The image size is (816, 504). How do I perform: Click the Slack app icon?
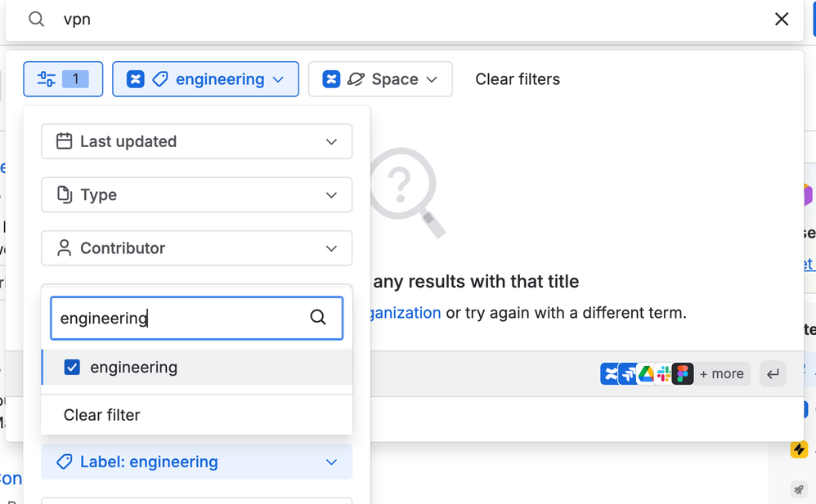664,374
